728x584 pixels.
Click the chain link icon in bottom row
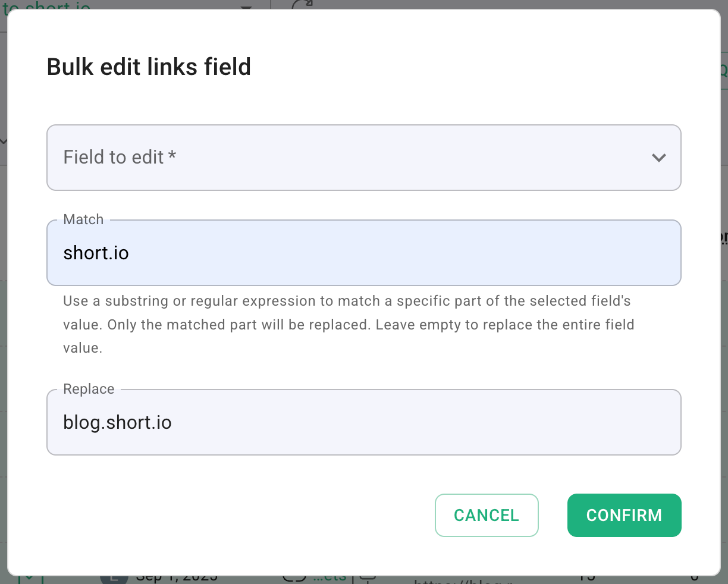(x=294, y=578)
